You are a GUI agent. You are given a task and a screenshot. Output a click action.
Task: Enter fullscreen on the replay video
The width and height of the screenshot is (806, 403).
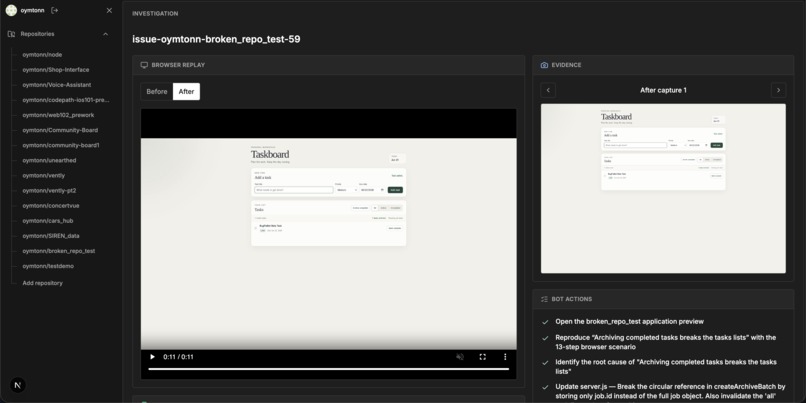click(483, 357)
